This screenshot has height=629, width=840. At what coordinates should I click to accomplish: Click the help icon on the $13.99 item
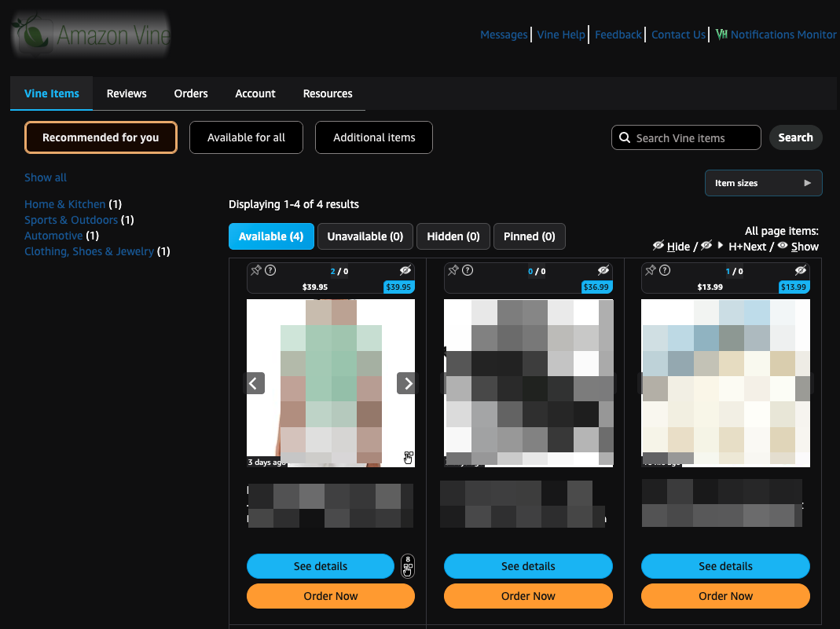pyautogui.click(x=665, y=271)
